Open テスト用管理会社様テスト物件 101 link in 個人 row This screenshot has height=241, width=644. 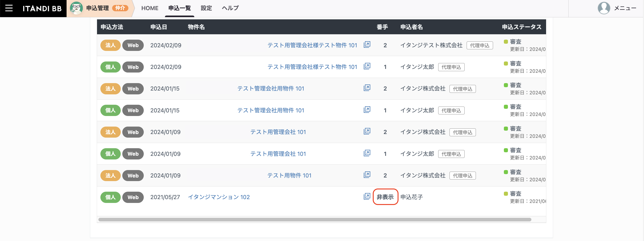tap(312, 67)
